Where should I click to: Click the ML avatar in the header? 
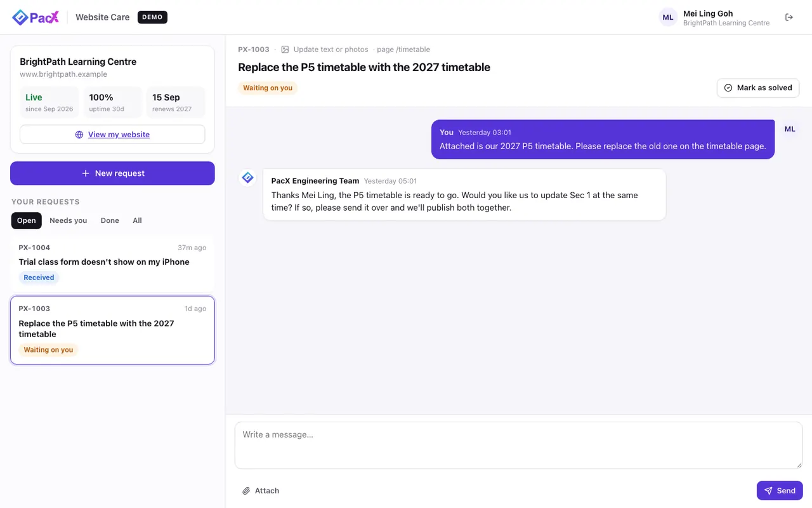click(668, 17)
